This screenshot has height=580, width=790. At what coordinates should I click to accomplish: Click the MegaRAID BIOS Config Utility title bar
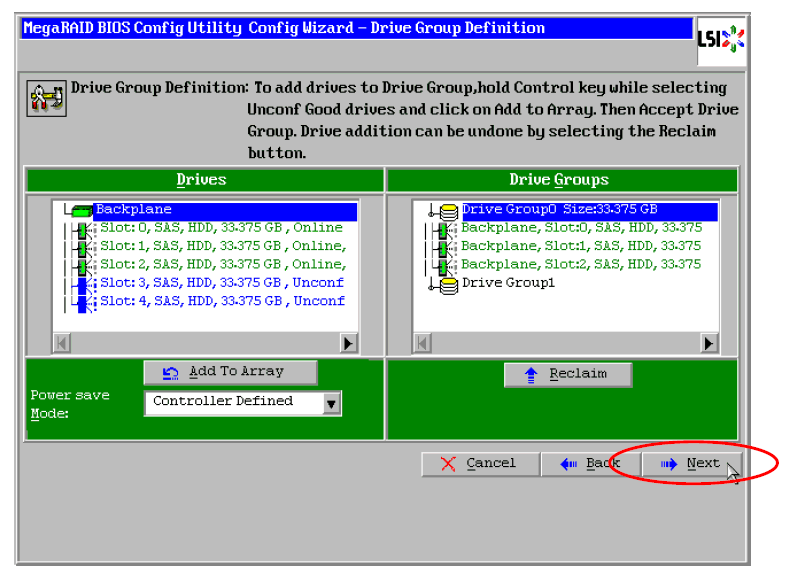tap(357, 28)
